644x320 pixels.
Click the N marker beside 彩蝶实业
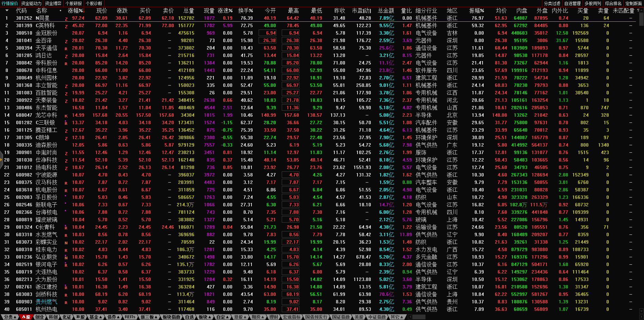[66, 243]
